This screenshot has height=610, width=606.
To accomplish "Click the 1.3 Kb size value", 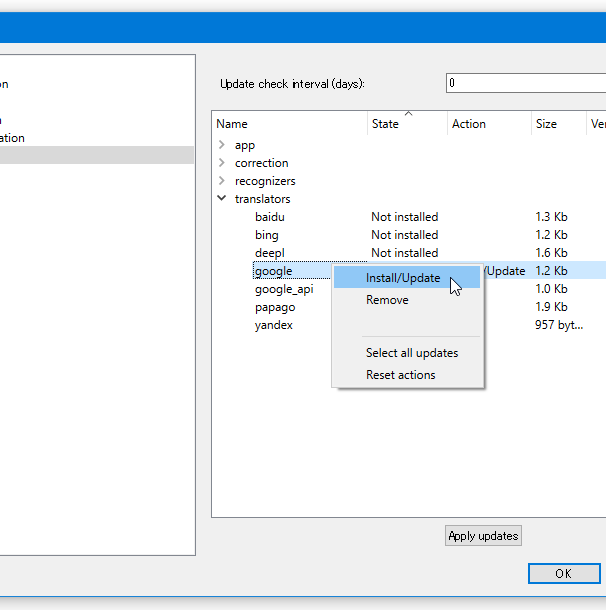I will (x=551, y=217).
